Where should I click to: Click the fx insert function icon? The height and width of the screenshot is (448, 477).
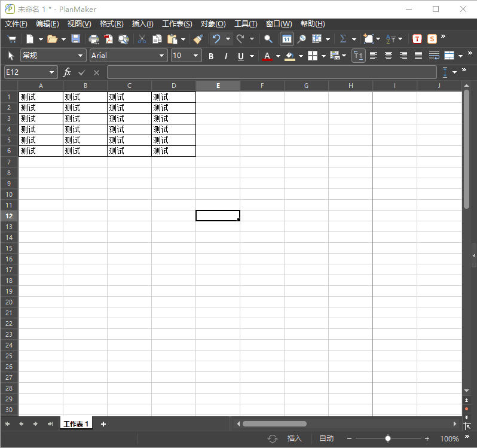[x=67, y=72]
